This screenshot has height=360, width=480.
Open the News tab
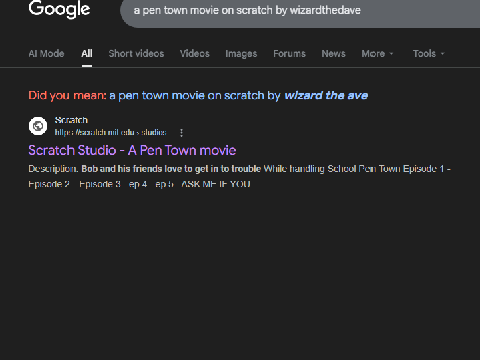click(334, 54)
